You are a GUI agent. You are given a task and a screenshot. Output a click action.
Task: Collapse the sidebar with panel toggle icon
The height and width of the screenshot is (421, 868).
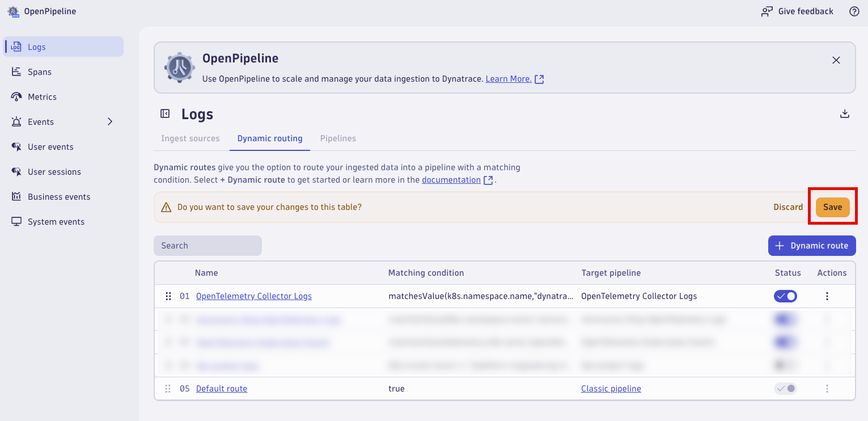pyautogui.click(x=165, y=114)
